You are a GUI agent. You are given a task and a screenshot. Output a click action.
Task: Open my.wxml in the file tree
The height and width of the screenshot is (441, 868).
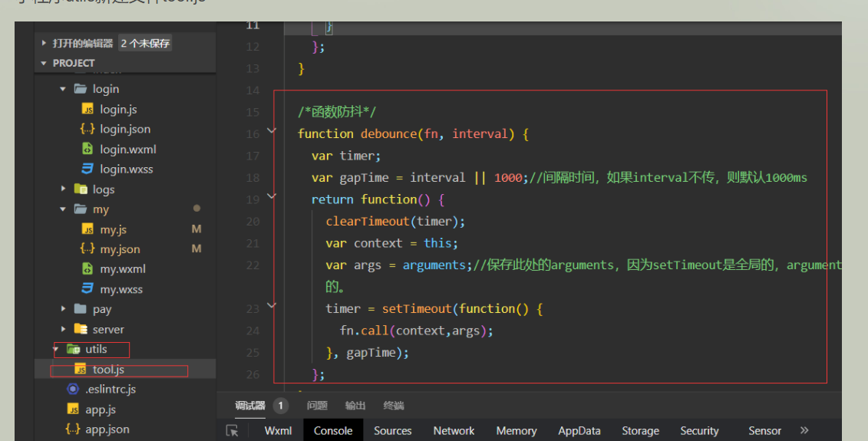click(x=123, y=269)
